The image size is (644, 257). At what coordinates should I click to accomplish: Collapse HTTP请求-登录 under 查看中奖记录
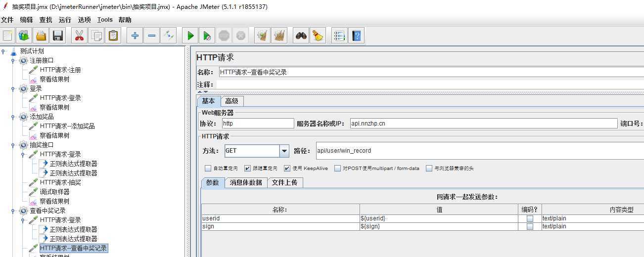[x=23, y=220]
